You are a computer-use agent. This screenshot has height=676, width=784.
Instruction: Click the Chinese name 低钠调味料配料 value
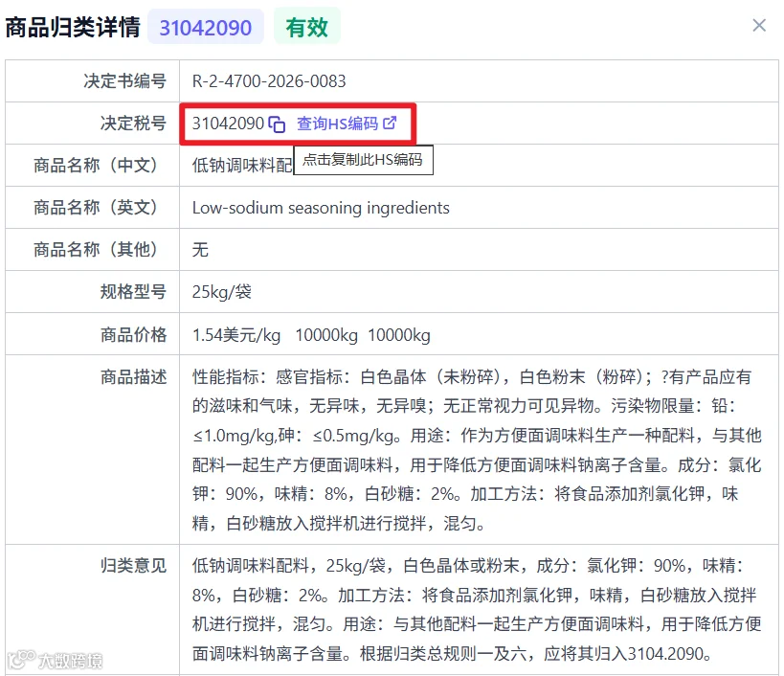point(242,165)
